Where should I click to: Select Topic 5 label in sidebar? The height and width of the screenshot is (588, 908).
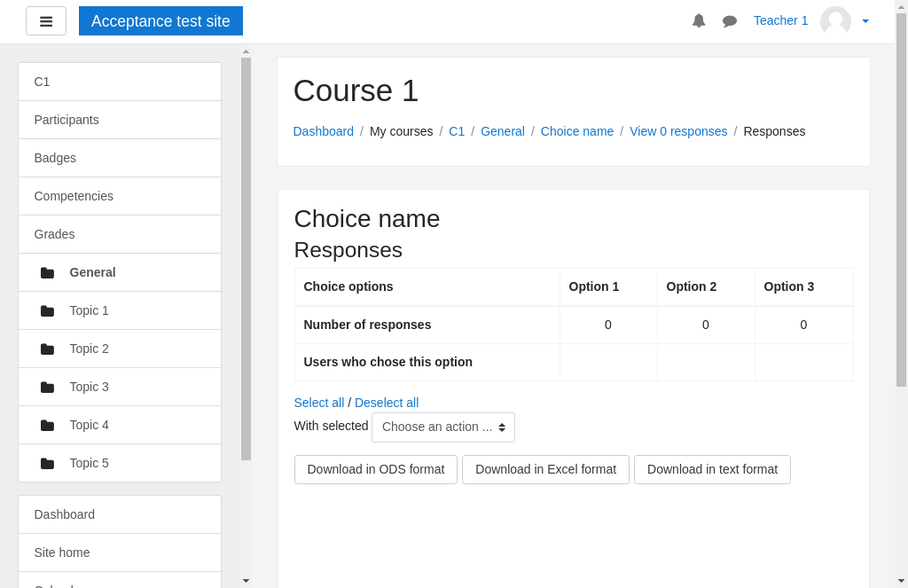[90, 463]
